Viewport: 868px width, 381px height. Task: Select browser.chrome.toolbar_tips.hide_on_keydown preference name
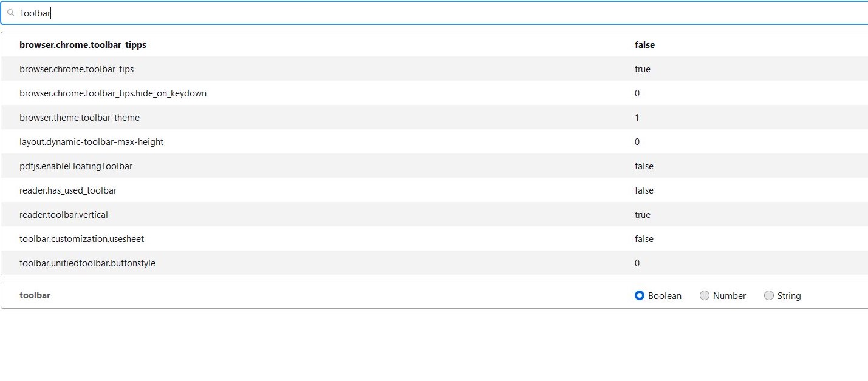tap(113, 93)
